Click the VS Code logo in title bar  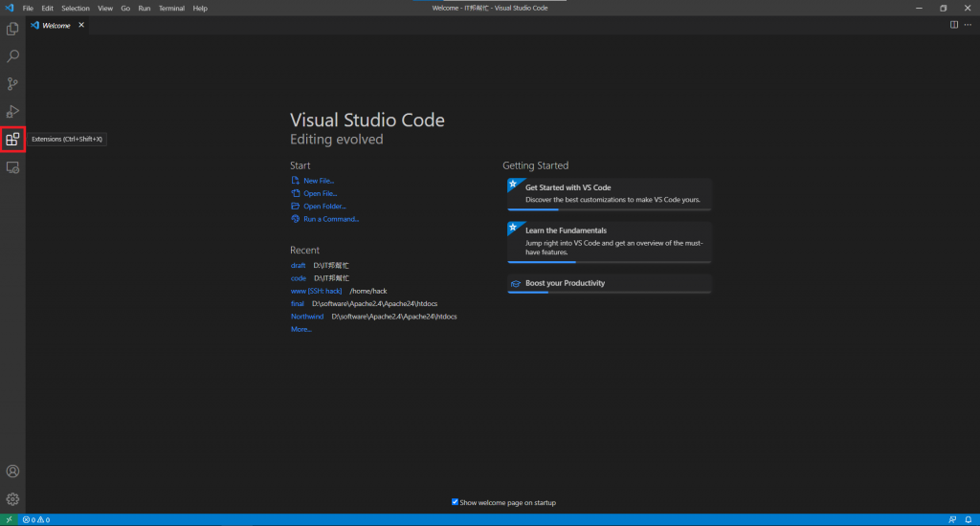tap(10, 8)
